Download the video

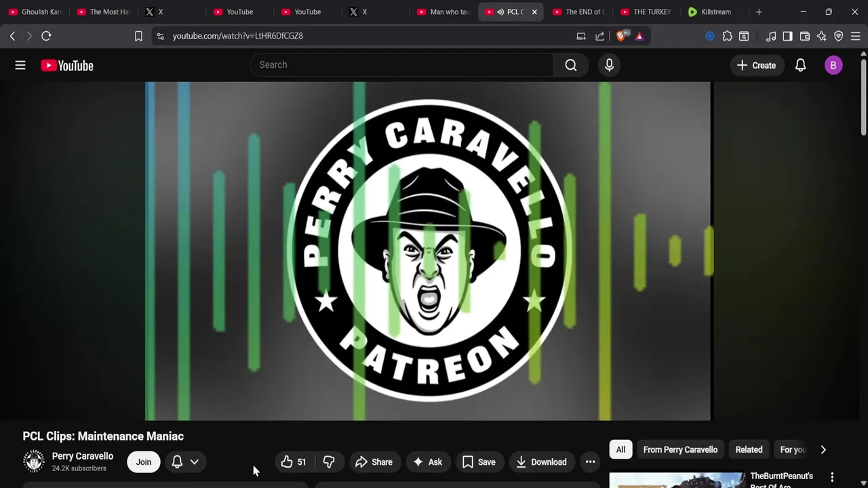pyautogui.click(x=542, y=462)
